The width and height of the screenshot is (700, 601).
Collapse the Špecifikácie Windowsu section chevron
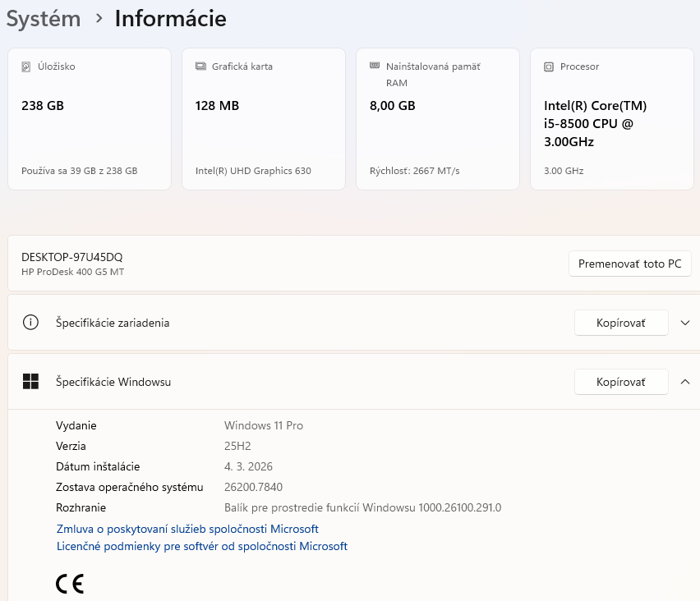click(685, 382)
